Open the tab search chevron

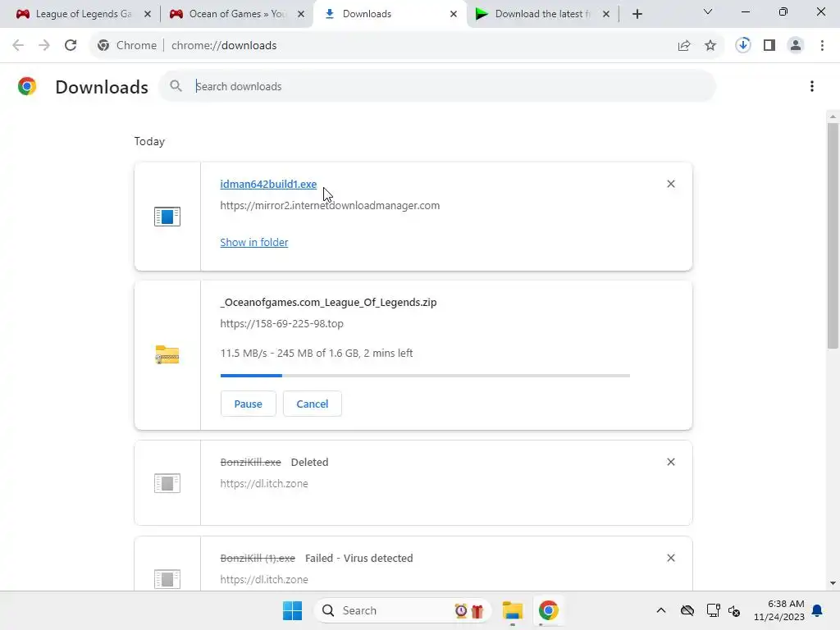point(708,11)
